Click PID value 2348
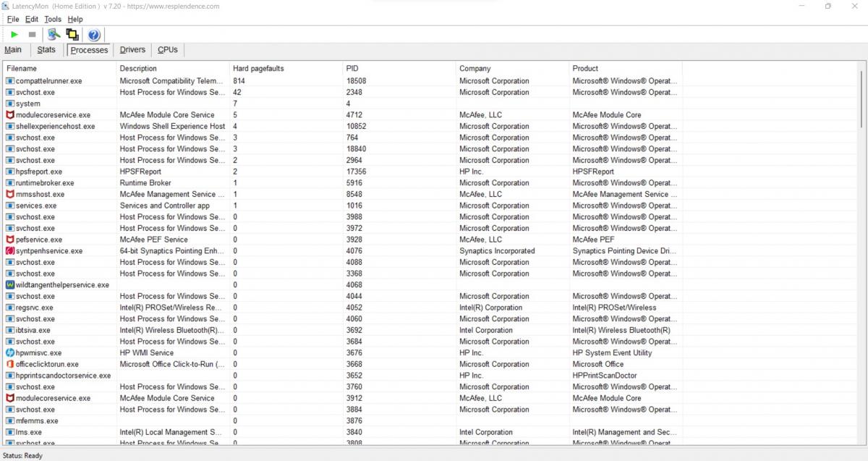This screenshot has width=868, height=461. [354, 93]
